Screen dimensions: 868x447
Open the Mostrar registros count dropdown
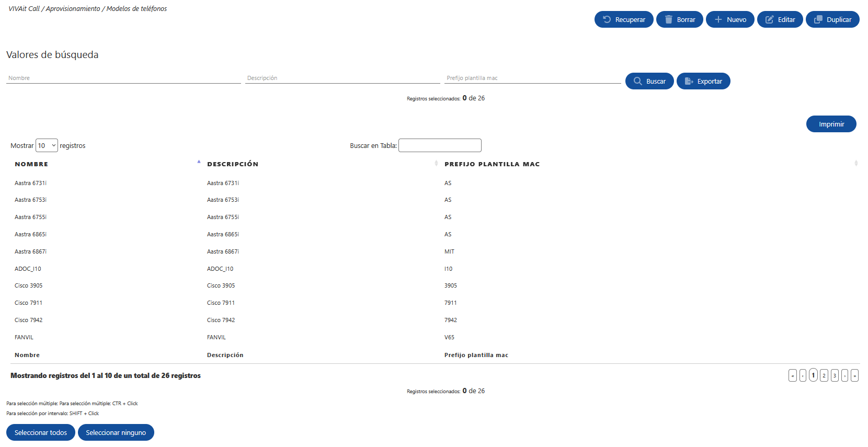(47, 145)
